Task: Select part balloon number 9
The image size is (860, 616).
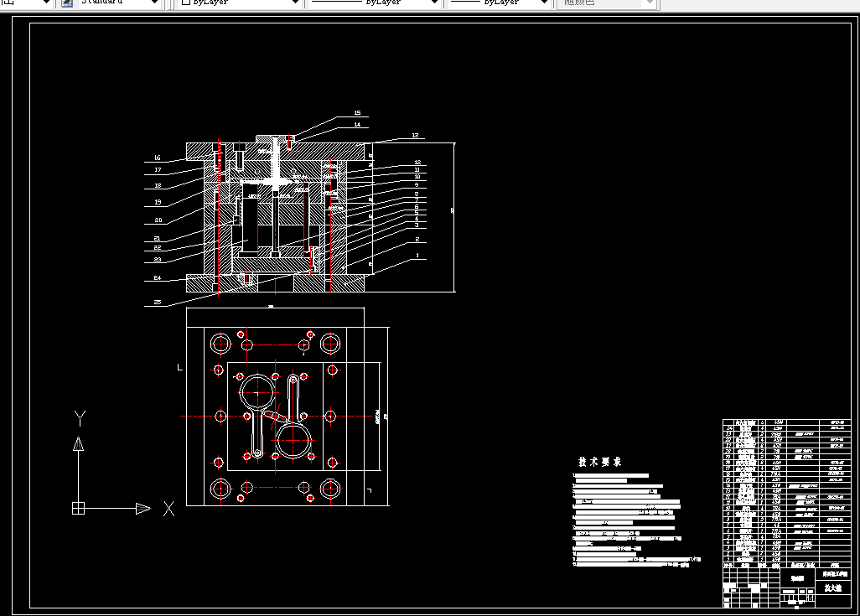Action: (417, 185)
